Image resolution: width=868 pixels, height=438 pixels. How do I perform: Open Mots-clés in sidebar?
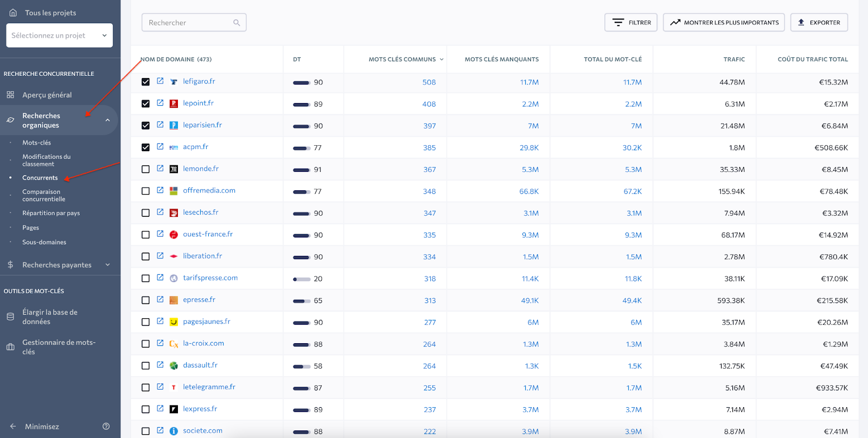pos(36,143)
